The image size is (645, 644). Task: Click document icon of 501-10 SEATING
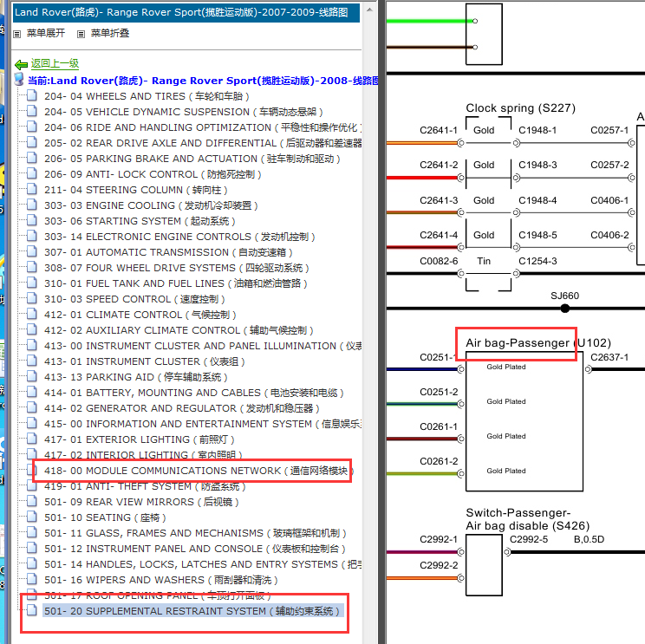point(32,517)
